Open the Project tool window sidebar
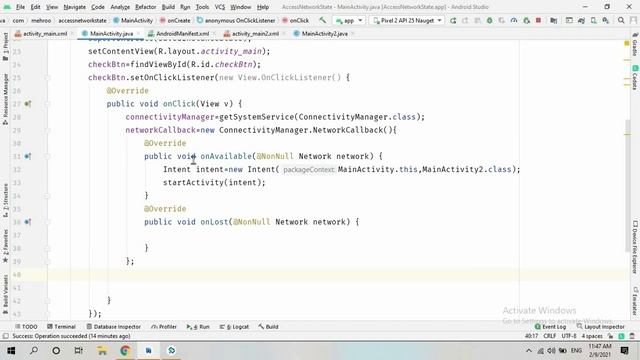The image size is (640, 360). (5, 46)
